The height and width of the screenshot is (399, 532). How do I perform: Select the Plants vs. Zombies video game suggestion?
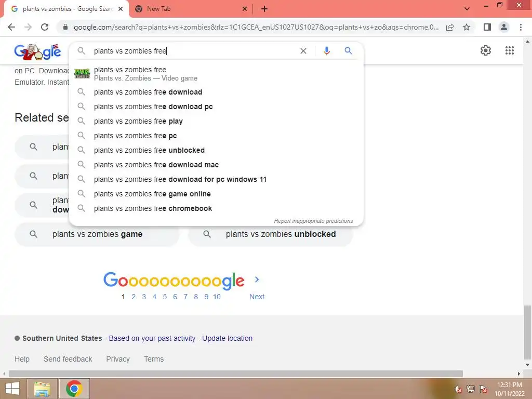coord(216,74)
